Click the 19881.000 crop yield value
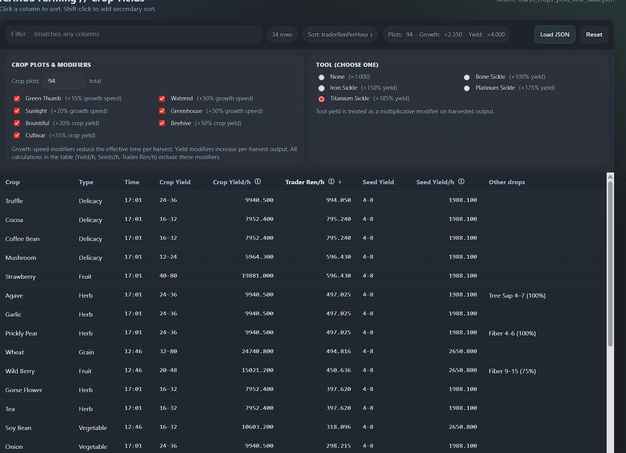 258,276
